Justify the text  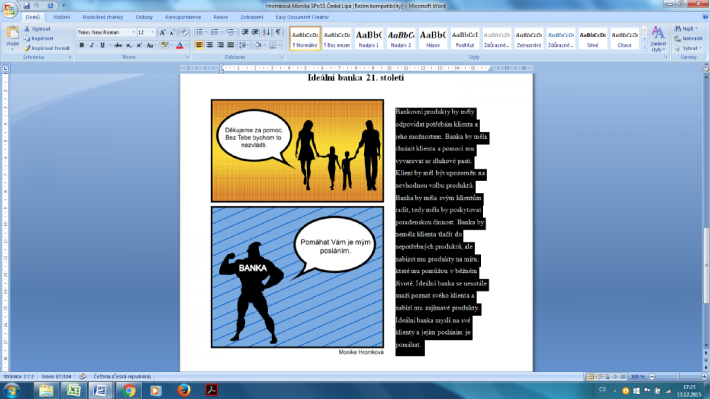click(x=230, y=45)
